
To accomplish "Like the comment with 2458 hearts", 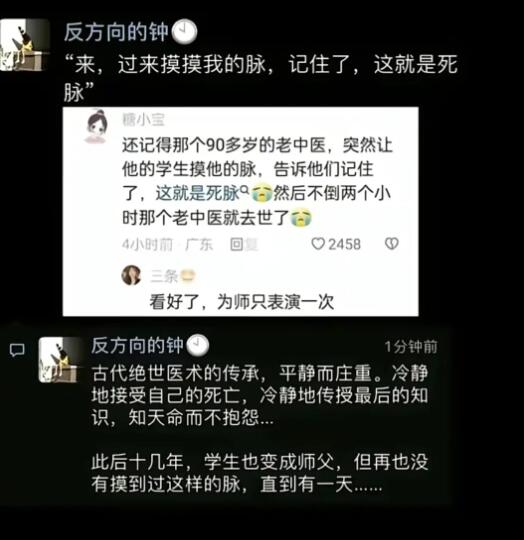I will [x=318, y=244].
